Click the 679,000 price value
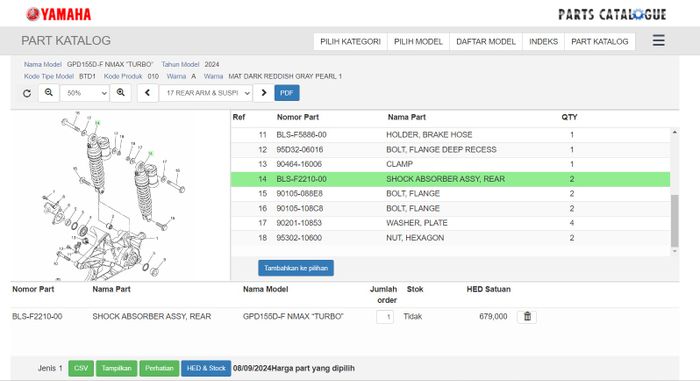This screenshot has width=700, height=381. pyautogui.click(x=493, y=317)
